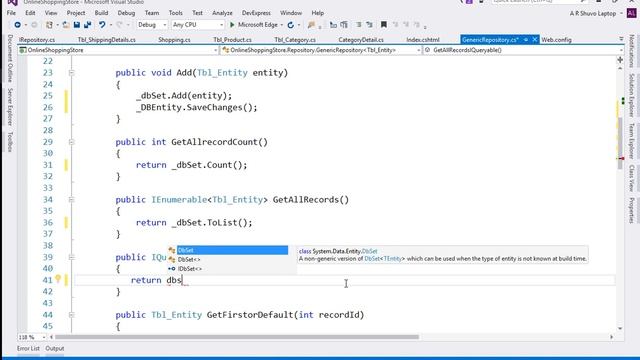Click the A R Shuvo Laptop account name

pos(593,13)
